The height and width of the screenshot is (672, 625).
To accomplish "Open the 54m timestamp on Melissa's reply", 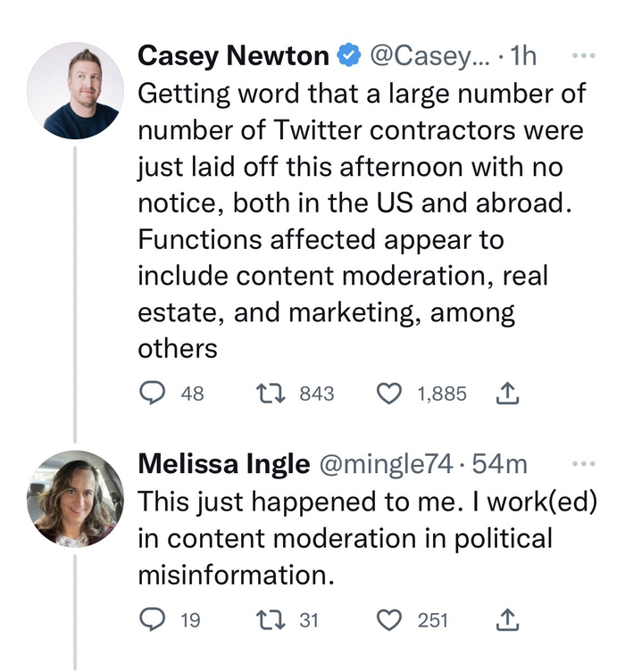I will (500, 465).
